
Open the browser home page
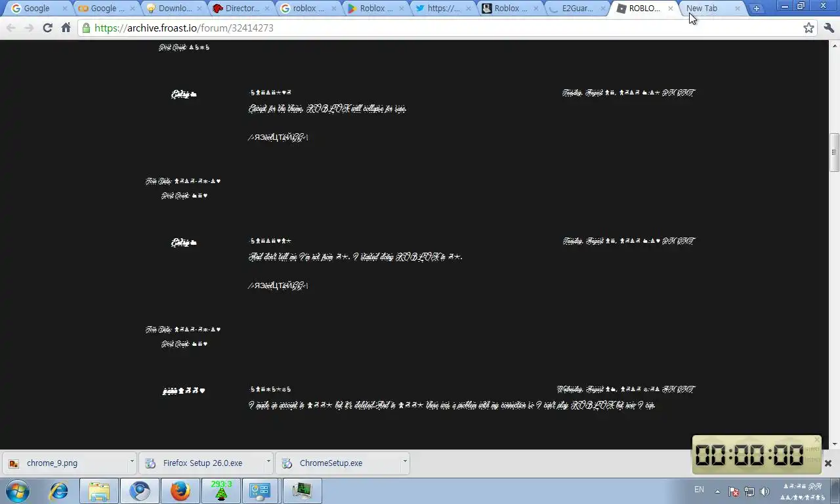(66, 28)
